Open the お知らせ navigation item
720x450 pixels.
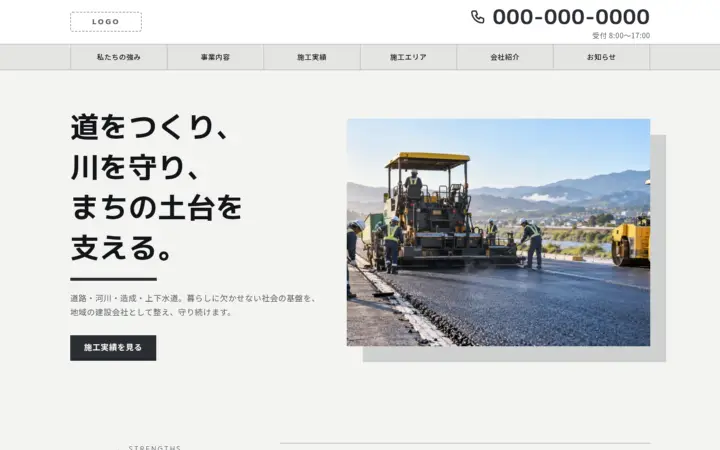pos(601,57)
